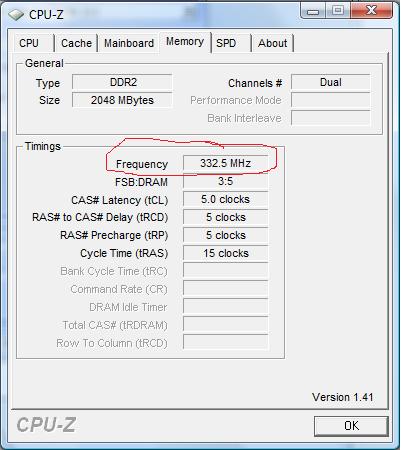Click the CPU-Z logo at bottom

(x=46, y=425)
